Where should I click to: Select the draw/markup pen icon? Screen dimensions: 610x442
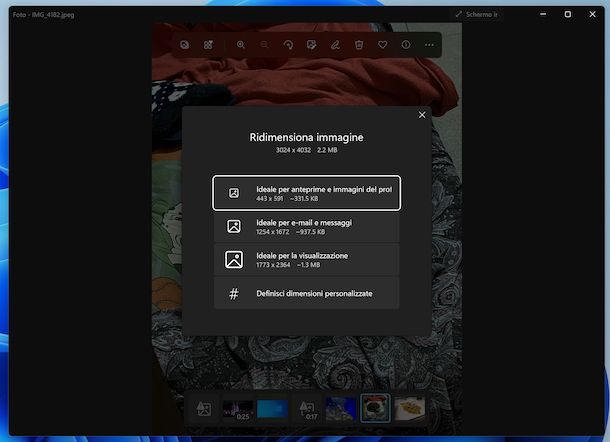335,45
